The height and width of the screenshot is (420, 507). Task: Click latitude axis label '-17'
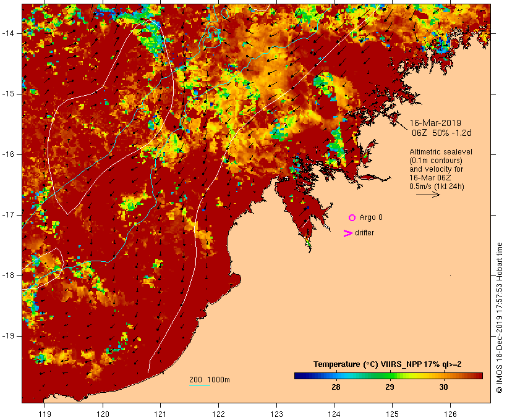point(8,215)
